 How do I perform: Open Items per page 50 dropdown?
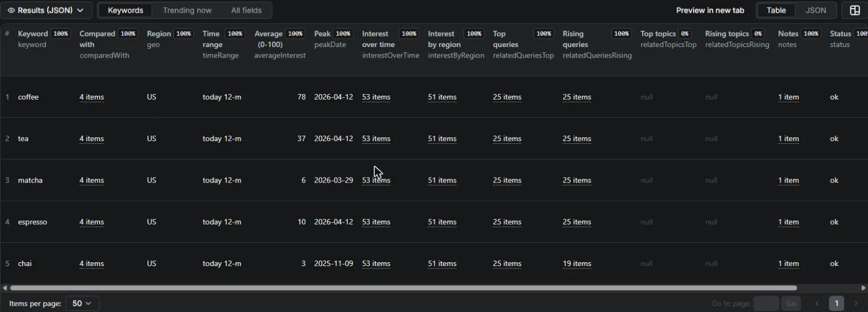(x=82, y=303)
